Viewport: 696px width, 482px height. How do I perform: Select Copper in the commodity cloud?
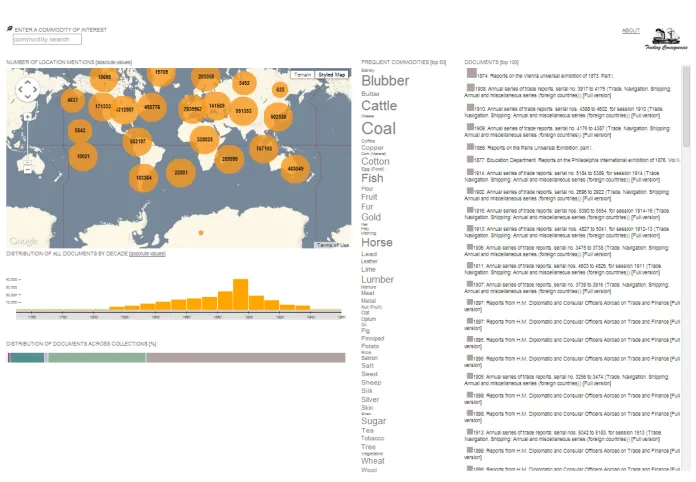point(372,147)
